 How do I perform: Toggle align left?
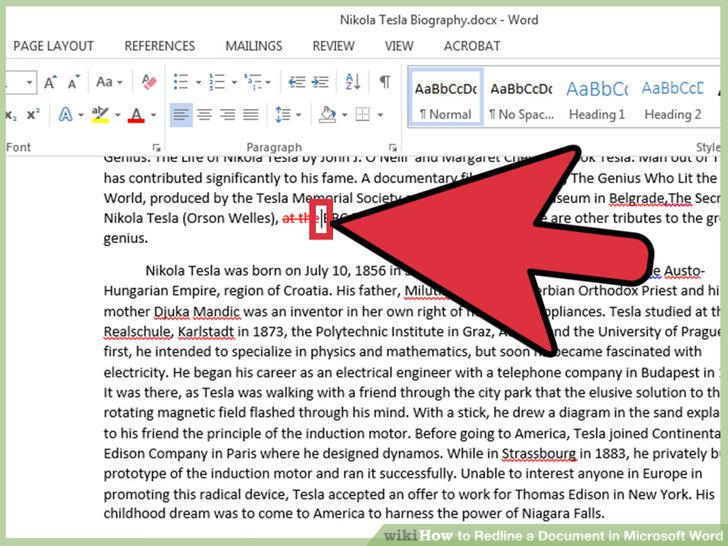pyautogui.click(x=181, y=115)
